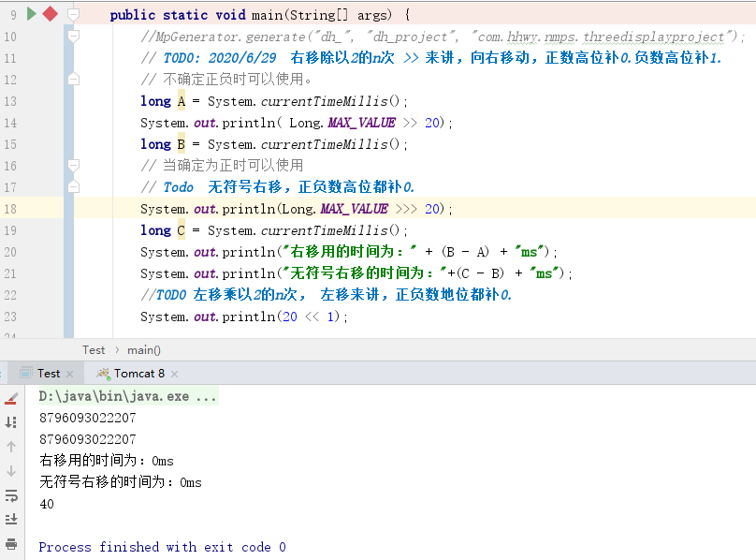756x560 pixels.
Task: Toggle the comment fold marker on line 16
Action: (x=73, y=166)
